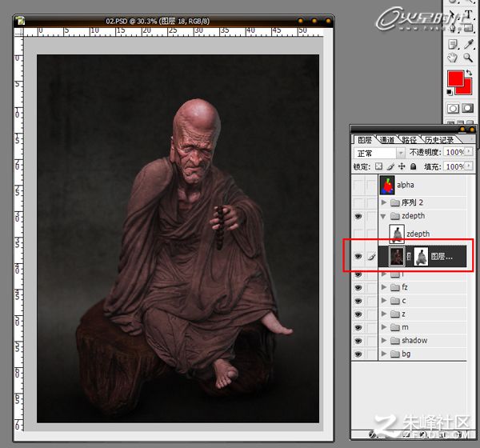
Task: Select the 'shadow' group row name
Action: [x=414, y=341]
